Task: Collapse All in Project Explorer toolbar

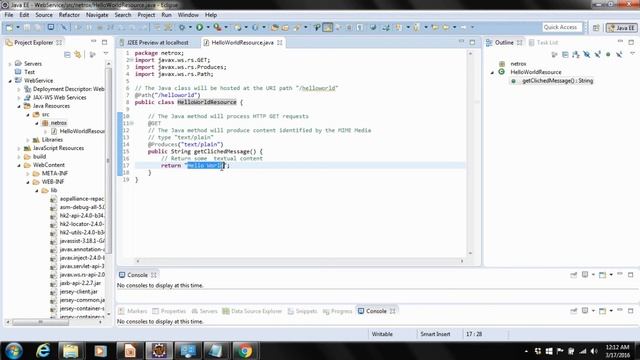Action: pyautogui.click(x=67, y=54)
